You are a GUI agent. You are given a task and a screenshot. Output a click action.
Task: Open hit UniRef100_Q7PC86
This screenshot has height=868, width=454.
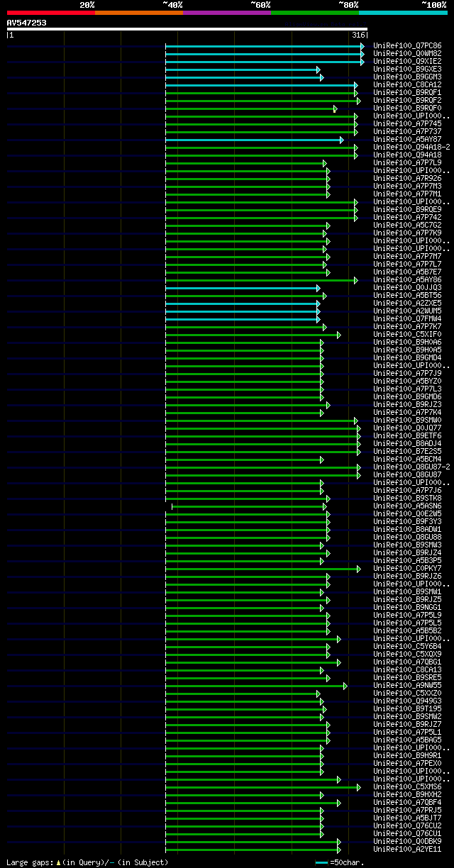point(407,45)
